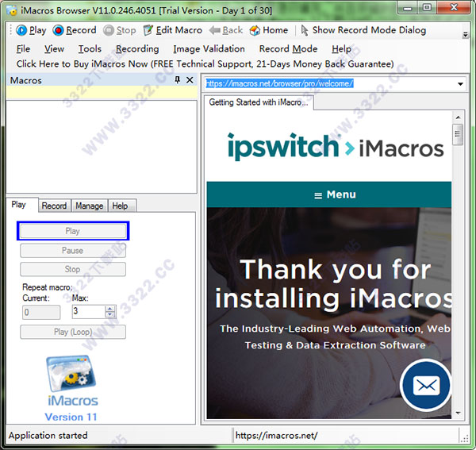The image size is (476, 450).
Task: Click the highlighted Play button
Action: pos(73,231)
